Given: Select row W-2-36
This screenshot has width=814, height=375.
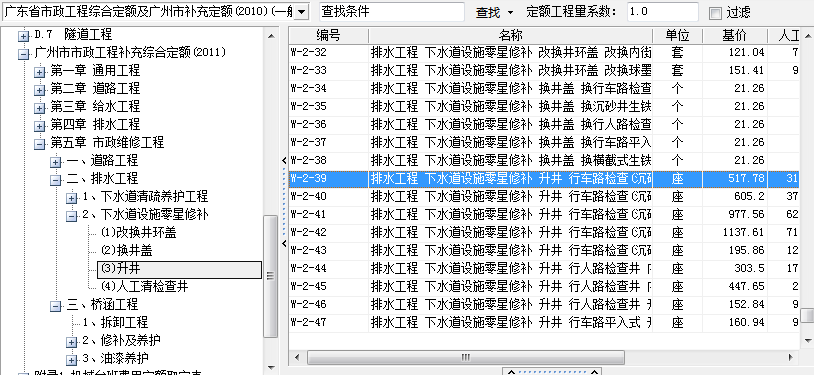Looking at the screenshot, I should coord(544,125).
